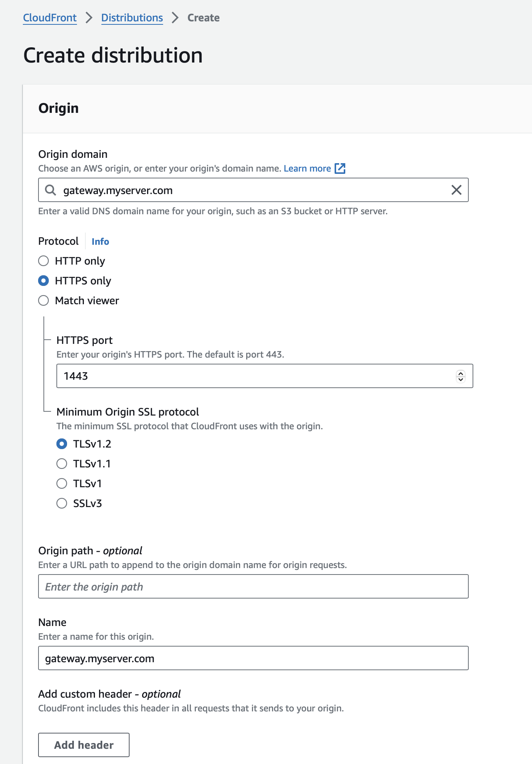Screen dimensions: 532x764
Task: Increase HTTPS port using stepper up arrow
Action: [461, 373]
